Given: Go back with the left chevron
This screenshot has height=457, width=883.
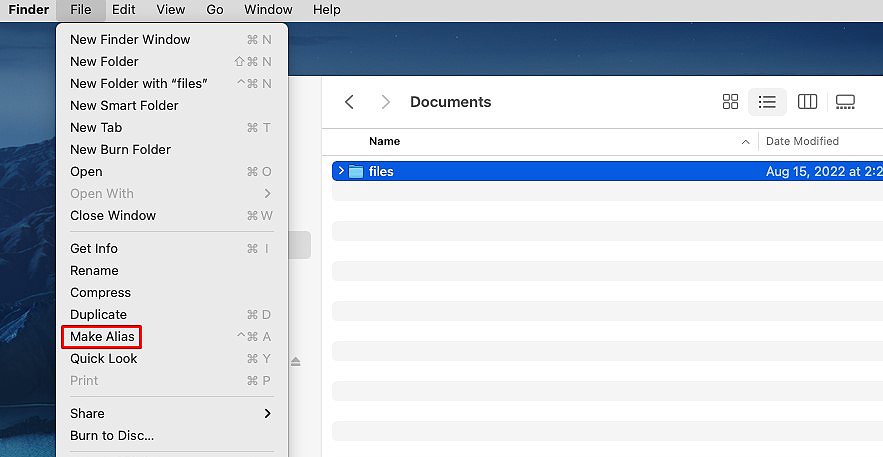Looking at the screenshot, I should point(349,102).
